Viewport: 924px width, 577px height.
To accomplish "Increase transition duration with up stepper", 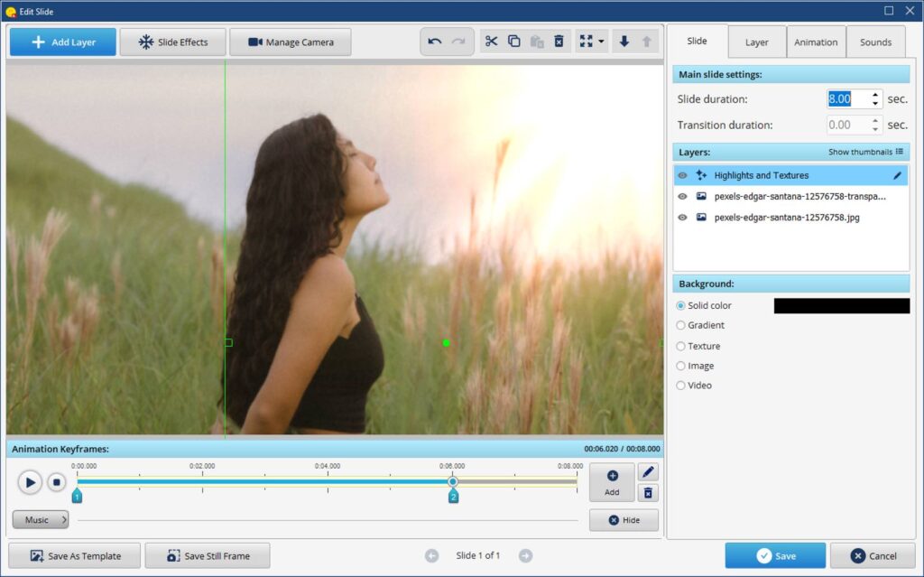I will tap(875, 120).
